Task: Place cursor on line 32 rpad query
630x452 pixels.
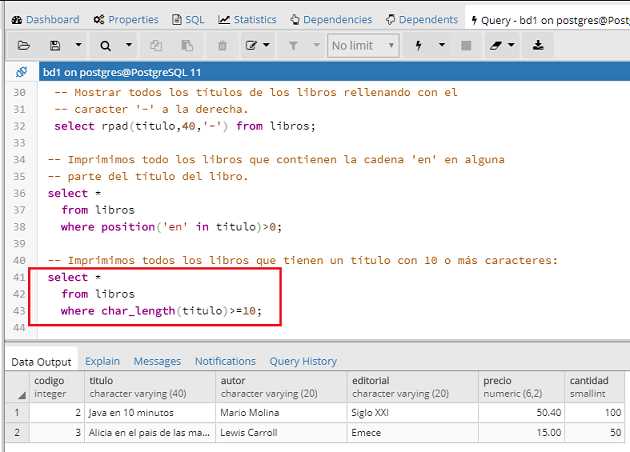Action: (x=185, y=126)
